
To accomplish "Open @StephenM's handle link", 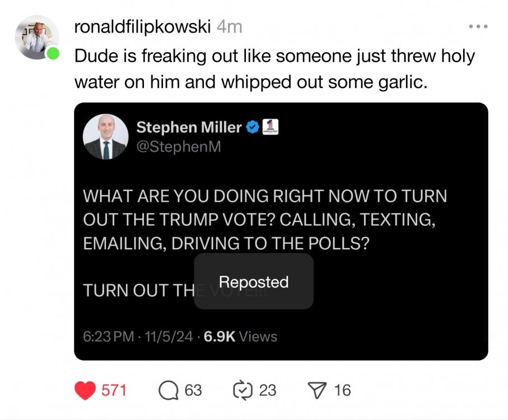I will coord(179,147).
